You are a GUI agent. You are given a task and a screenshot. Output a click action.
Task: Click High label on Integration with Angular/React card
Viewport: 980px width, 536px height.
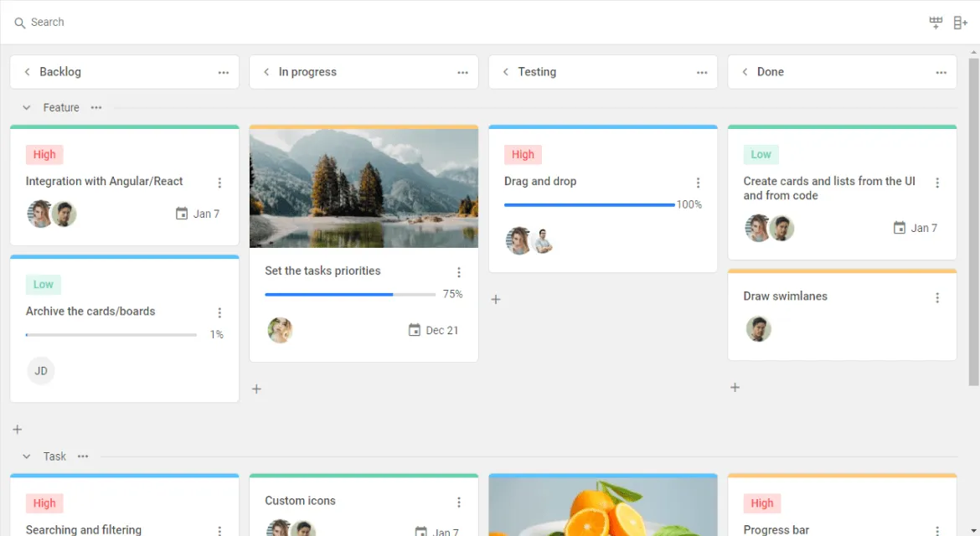44,154
